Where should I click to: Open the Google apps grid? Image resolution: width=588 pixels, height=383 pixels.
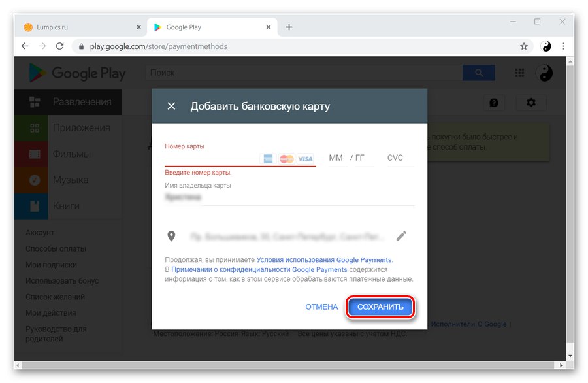pos(519,73)
